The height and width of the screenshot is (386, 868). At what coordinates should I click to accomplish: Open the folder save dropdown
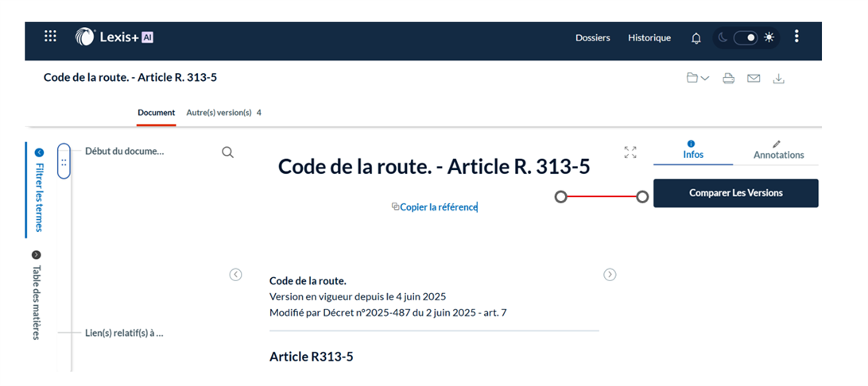coord(697,78)
